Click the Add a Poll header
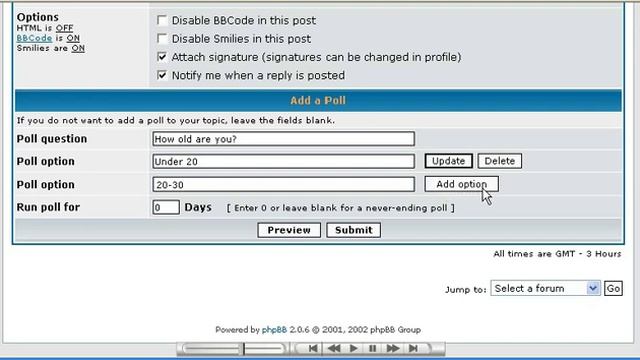Screen dimensions: 640x360 318,100
